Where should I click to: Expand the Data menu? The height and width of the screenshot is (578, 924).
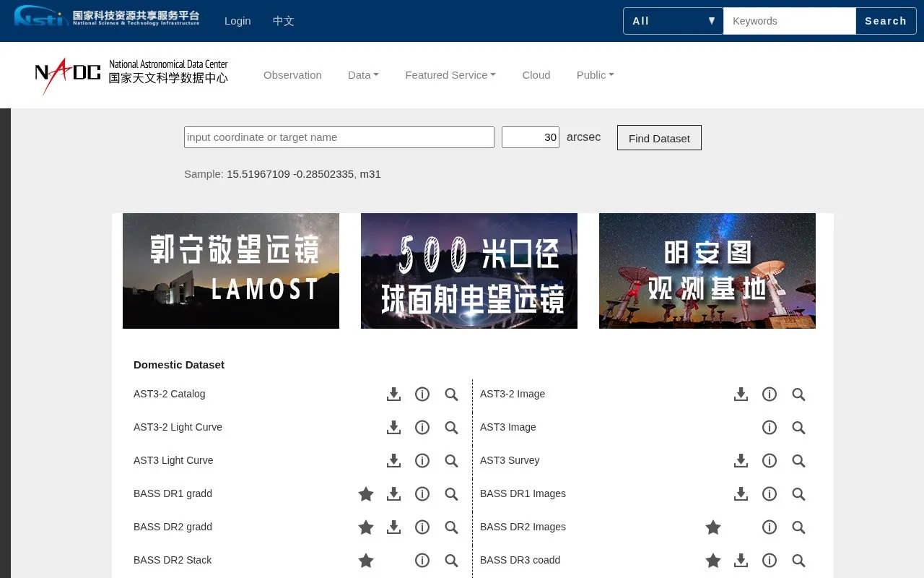point(363,75)
